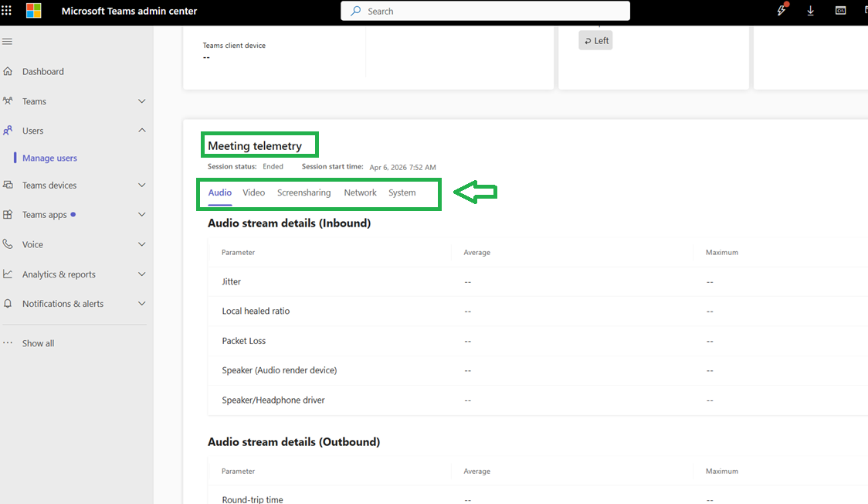Open Teams devices in the sidebar

49,185
